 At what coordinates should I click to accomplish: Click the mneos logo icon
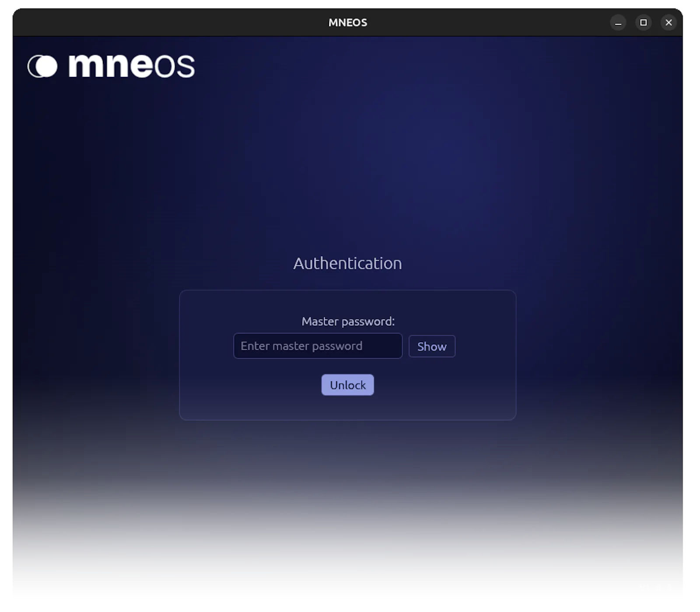tap(42, 66)
